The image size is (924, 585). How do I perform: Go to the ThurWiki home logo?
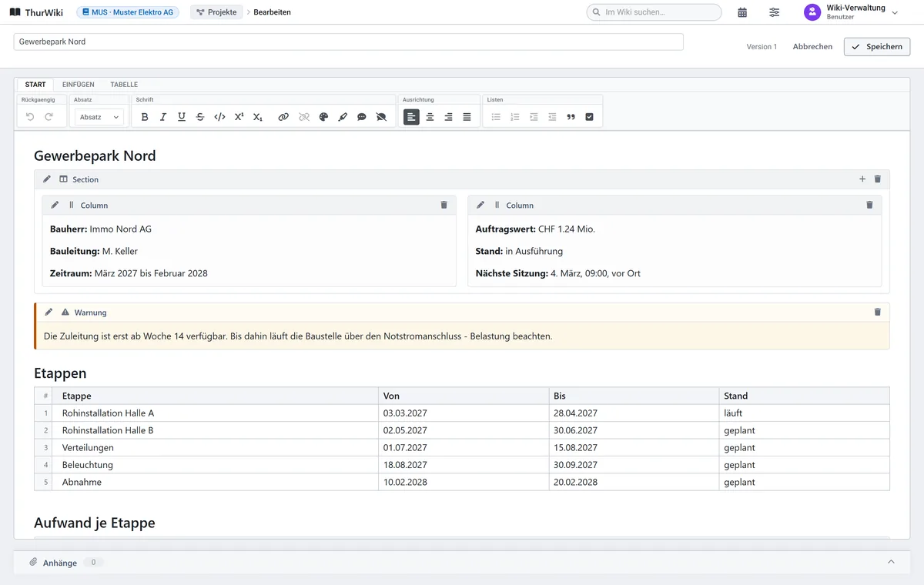(36, 12)
